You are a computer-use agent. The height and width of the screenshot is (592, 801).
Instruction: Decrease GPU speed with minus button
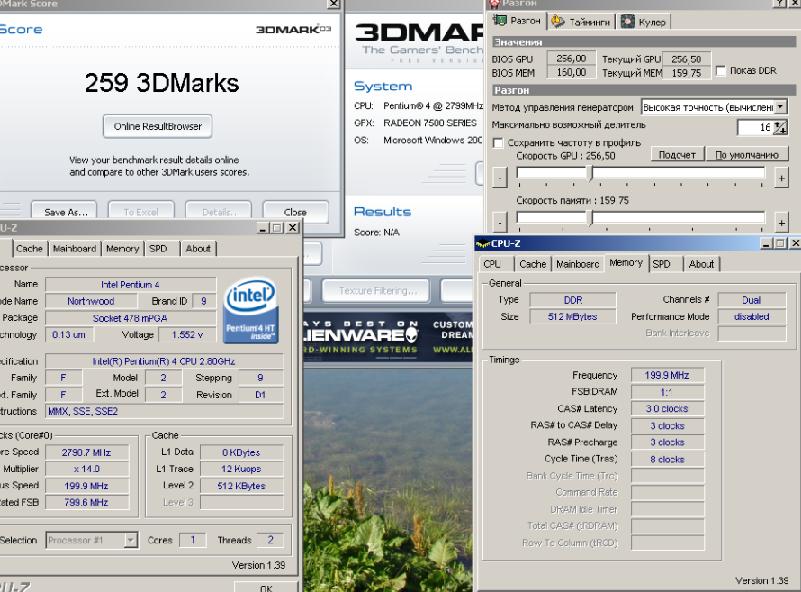(x=500, y=177)
